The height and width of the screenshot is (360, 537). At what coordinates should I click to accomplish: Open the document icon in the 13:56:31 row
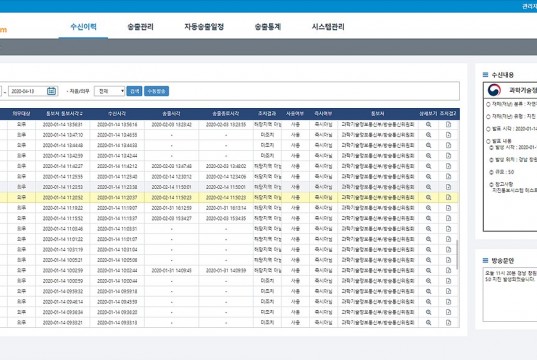[448, 125]
